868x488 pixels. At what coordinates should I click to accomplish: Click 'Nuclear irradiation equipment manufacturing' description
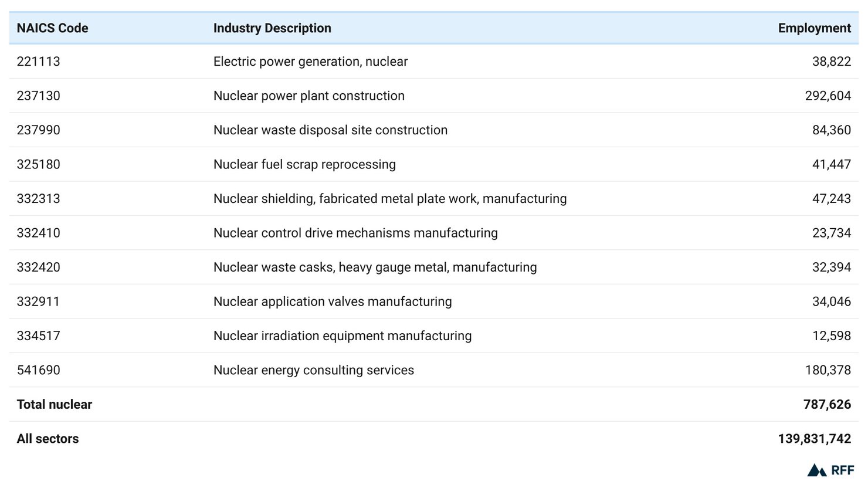click(343, 336)
